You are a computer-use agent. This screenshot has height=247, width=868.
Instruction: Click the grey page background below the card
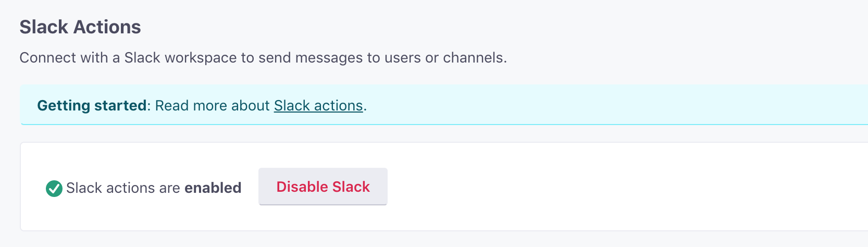point(417,240)
